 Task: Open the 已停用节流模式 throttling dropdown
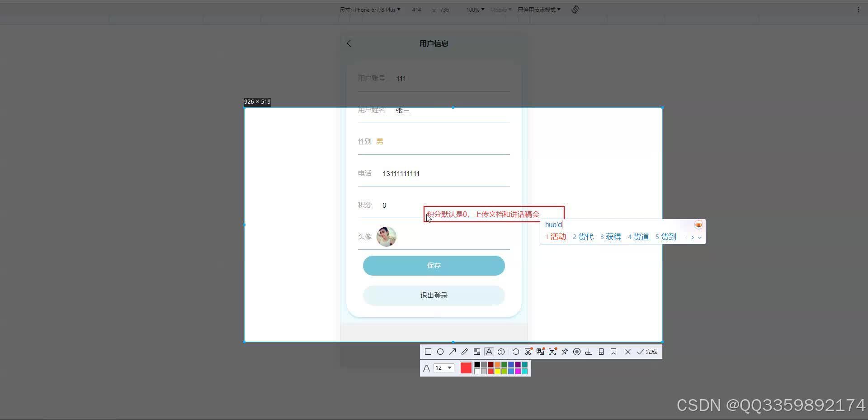[539, 10]
